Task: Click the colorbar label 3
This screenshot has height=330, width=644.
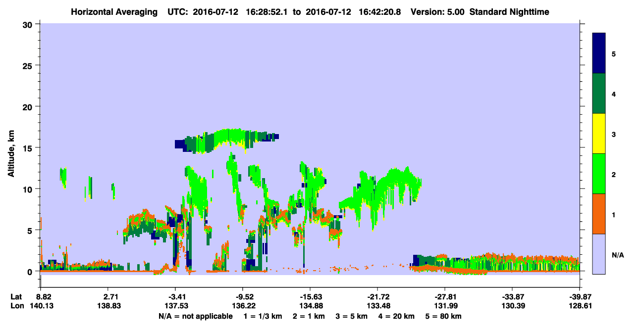Action: coord(614,134)
